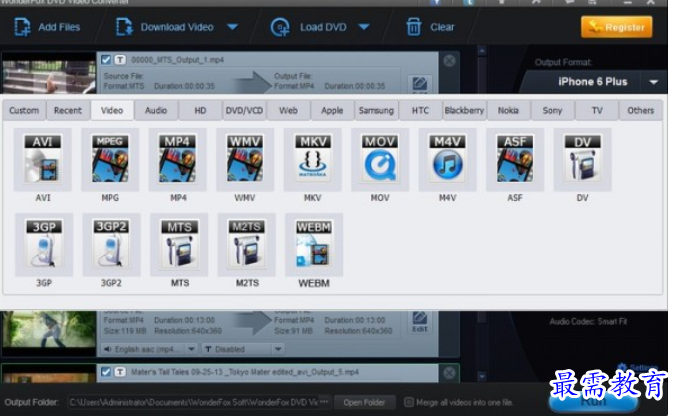Choose the MKV Matroska format icon
This screenshot has width=674, height=416.
point(312,159)
